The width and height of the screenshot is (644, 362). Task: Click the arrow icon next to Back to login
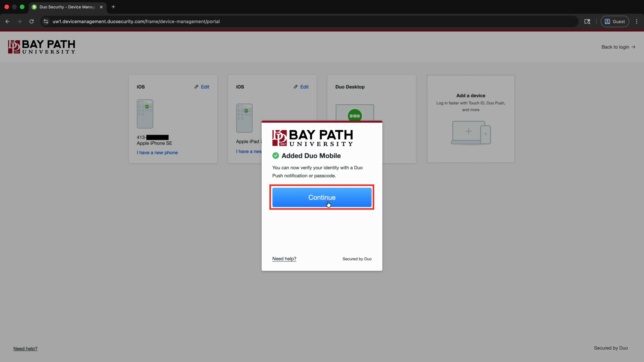(633, 47)
